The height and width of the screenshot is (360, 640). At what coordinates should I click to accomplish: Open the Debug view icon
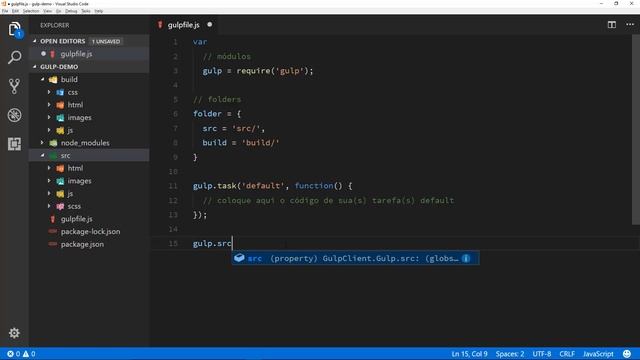point(14,115)
